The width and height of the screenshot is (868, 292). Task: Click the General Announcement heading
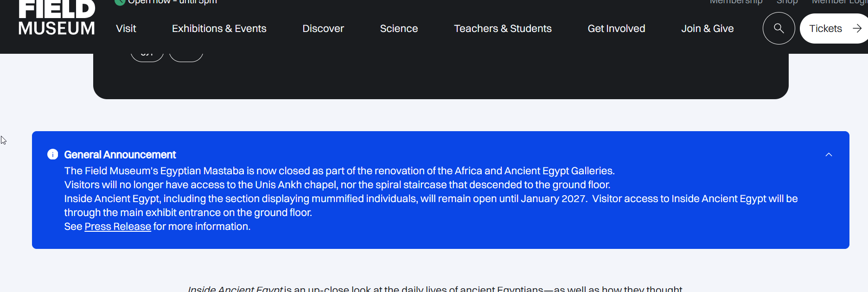click(x=120, y=155)
